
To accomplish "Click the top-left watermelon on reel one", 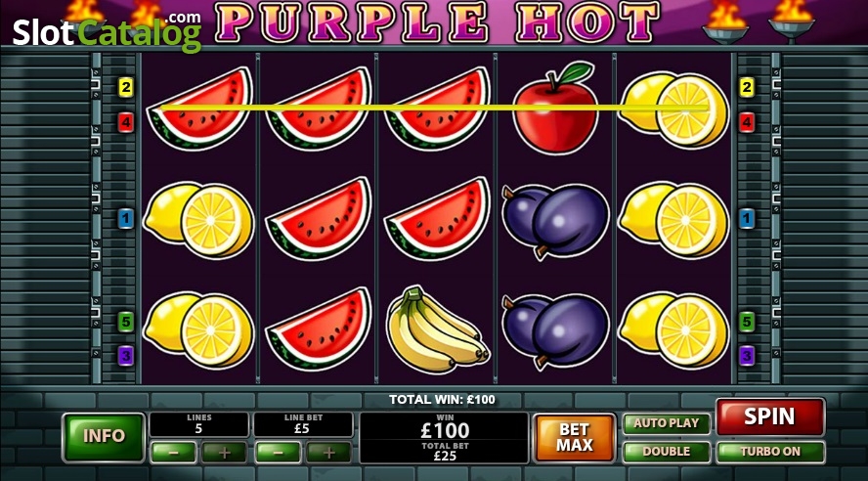I will click(199, 109).
